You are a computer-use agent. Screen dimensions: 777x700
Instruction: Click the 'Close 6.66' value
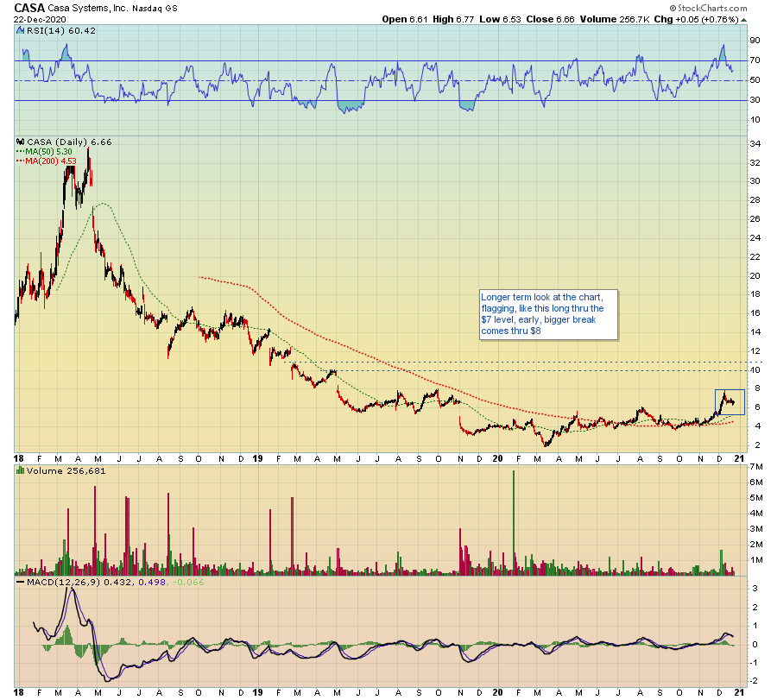coord(550,19)
